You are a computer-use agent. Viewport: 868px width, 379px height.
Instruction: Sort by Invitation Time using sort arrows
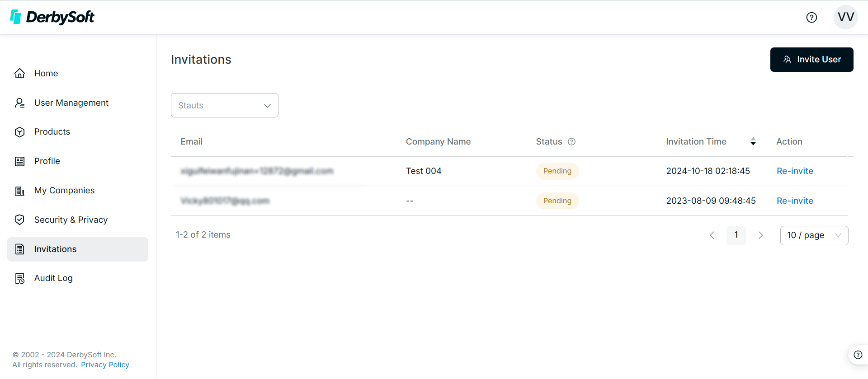(x=753, y=142)
